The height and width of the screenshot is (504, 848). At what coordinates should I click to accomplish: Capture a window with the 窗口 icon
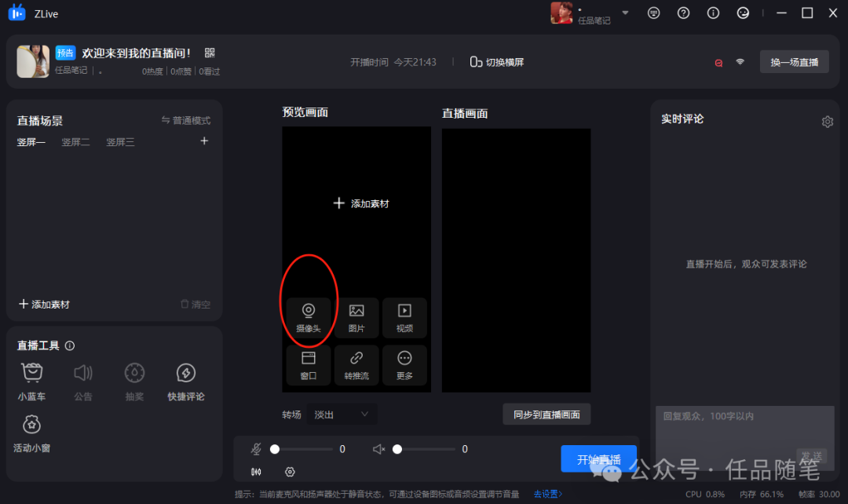308,365
